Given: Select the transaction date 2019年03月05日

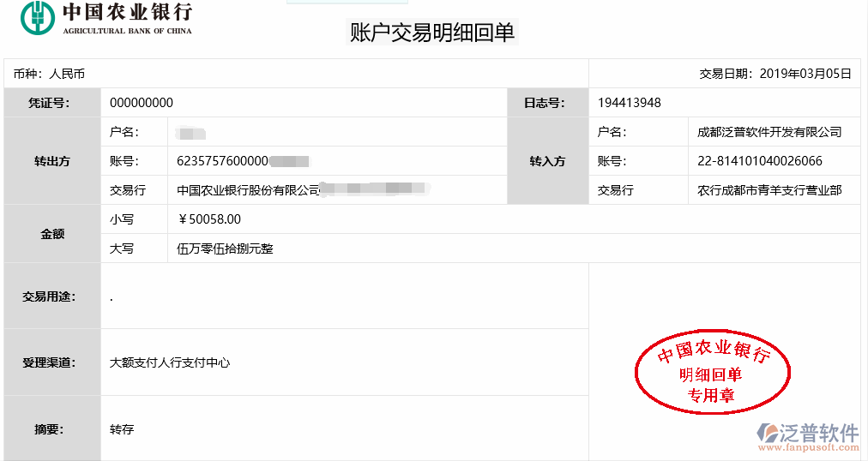Looking at the screenshot, I should [x=805, y=74].
